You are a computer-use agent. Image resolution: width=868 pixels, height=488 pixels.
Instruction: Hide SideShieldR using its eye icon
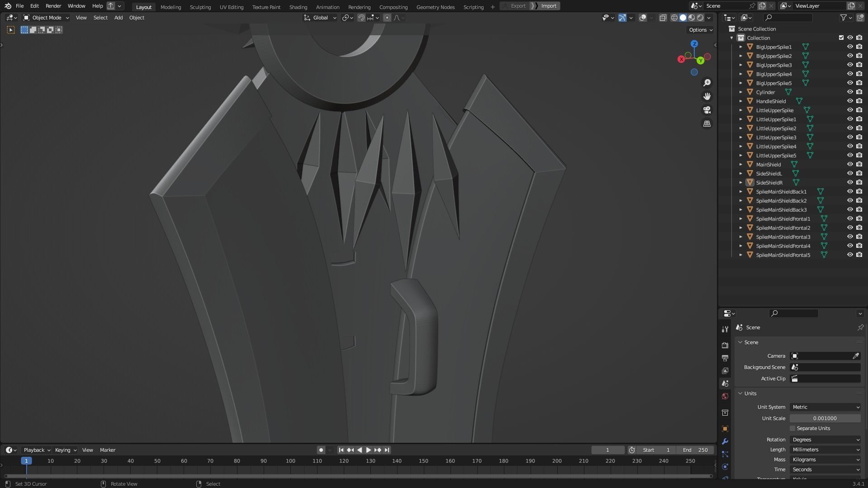pyautogui.click(x=850, y=182)
